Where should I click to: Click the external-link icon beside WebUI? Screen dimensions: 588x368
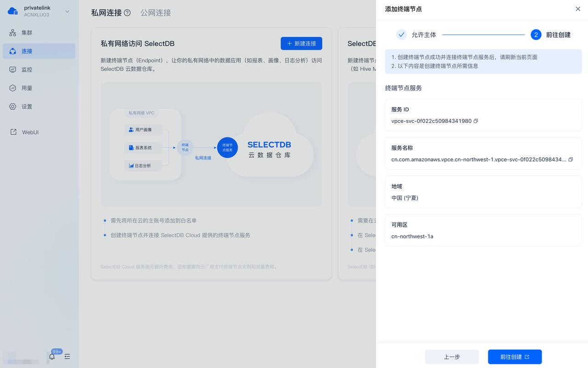tap(13, 132)
